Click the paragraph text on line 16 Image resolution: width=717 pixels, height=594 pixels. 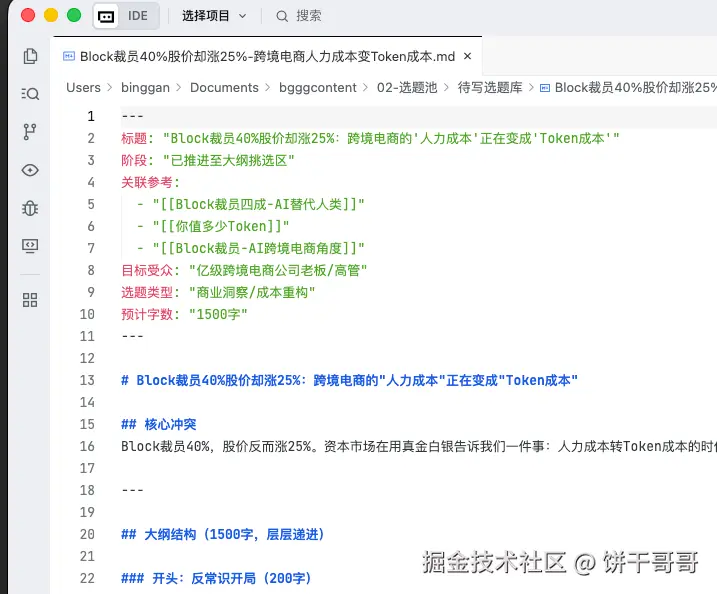point(419,446)
